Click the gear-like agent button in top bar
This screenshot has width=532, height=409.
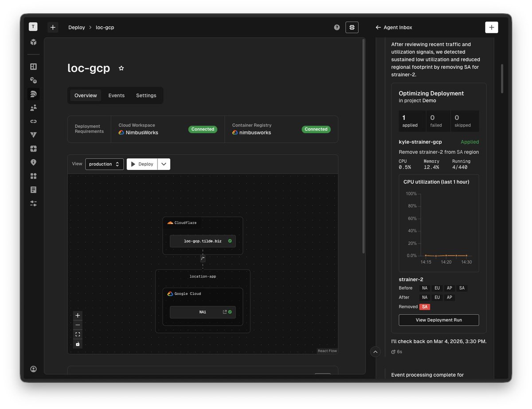(352, 28)
